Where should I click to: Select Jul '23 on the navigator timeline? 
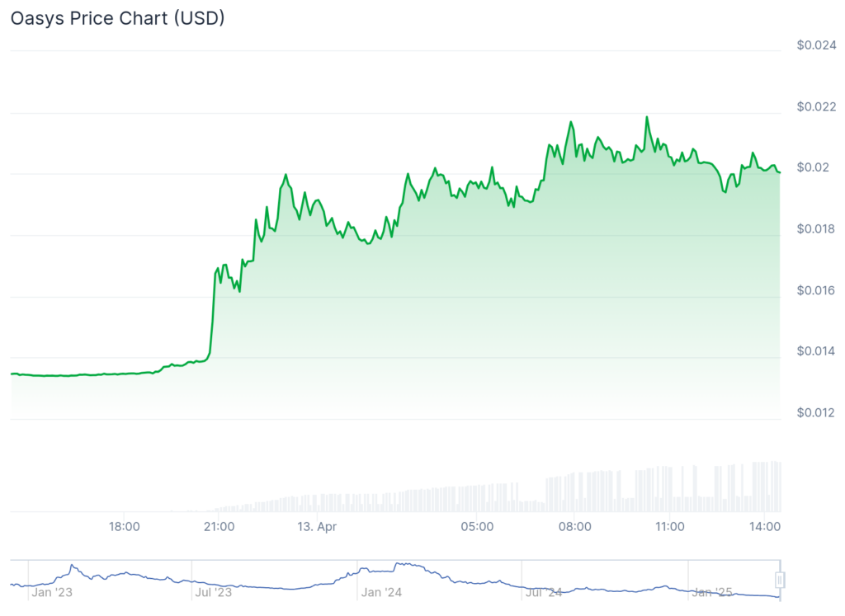pos(214,592)
